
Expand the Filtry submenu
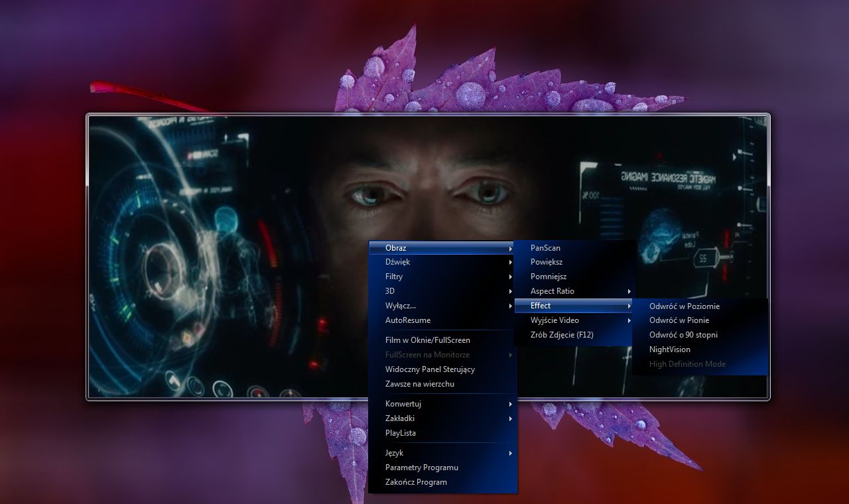point(442,277)
